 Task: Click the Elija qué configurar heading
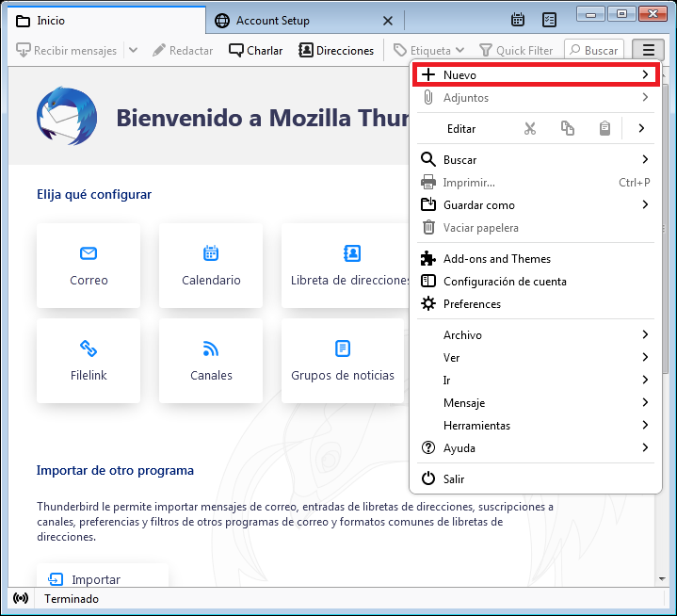pos(94,194)
